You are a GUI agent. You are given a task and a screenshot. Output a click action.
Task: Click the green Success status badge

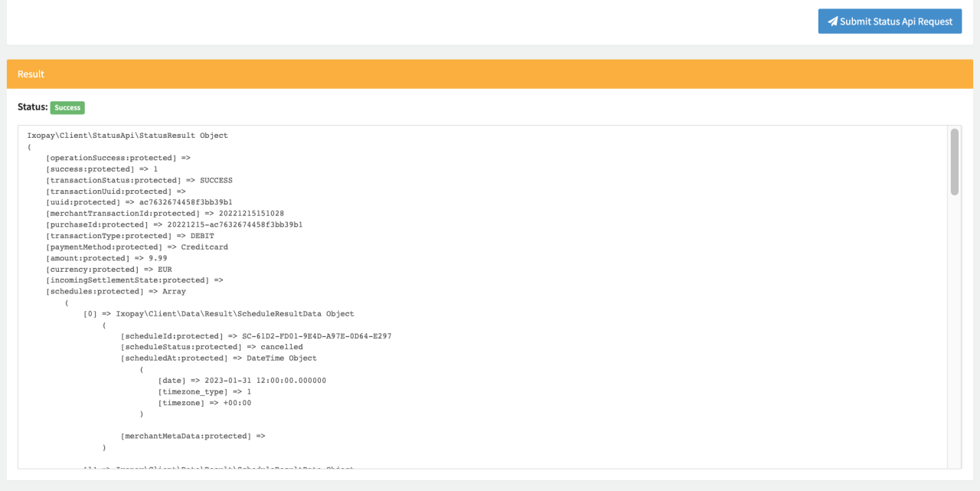[67, 108]
